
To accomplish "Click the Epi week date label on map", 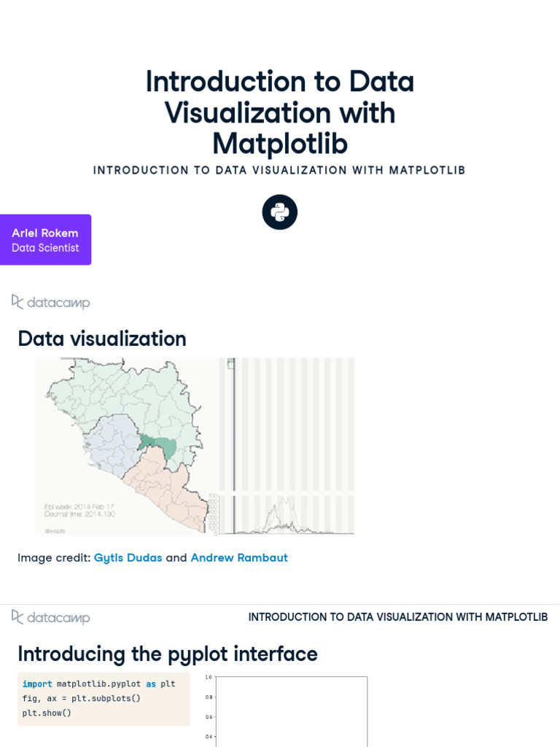I will tap(80, 505).
